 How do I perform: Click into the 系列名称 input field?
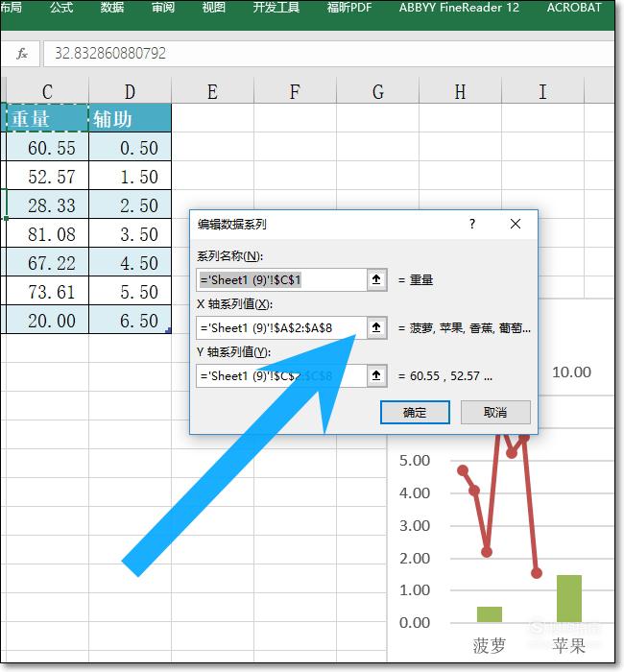pyautogui.click(x=281, y=280)
